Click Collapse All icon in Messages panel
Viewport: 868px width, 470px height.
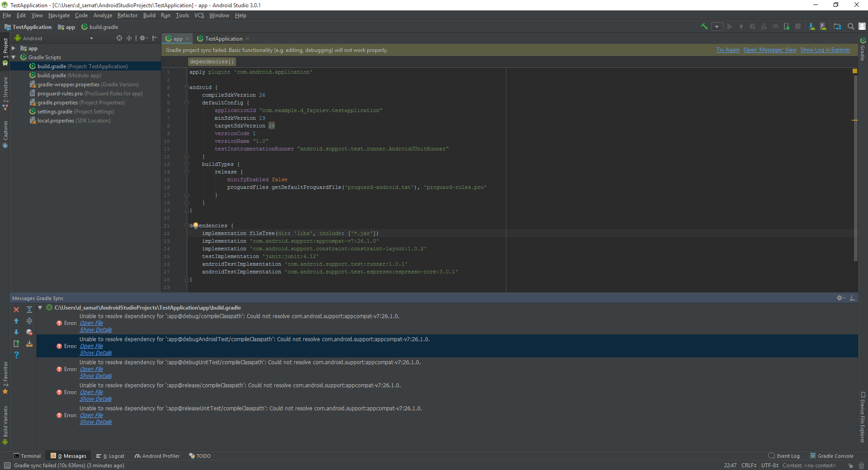pyautogui.click(x=29, y=321)
